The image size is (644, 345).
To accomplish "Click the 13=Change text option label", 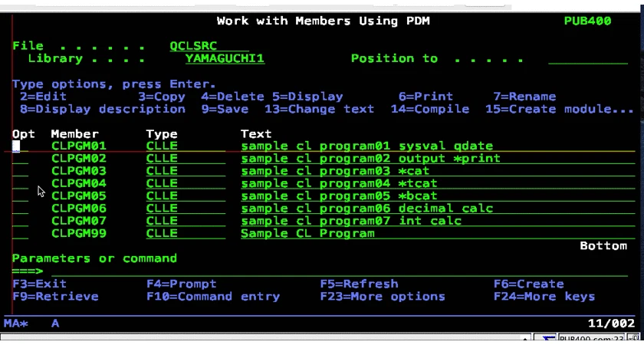I will click(x=319, y=109).
